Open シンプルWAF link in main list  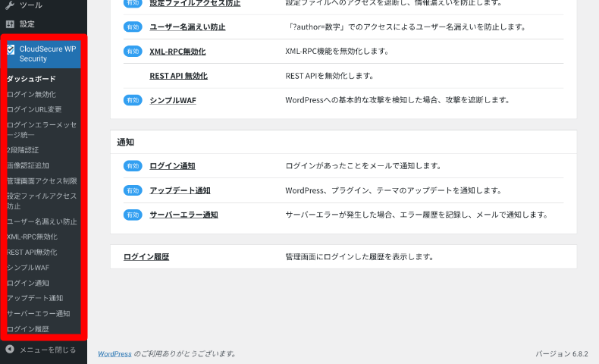click(x=173, y=100)
